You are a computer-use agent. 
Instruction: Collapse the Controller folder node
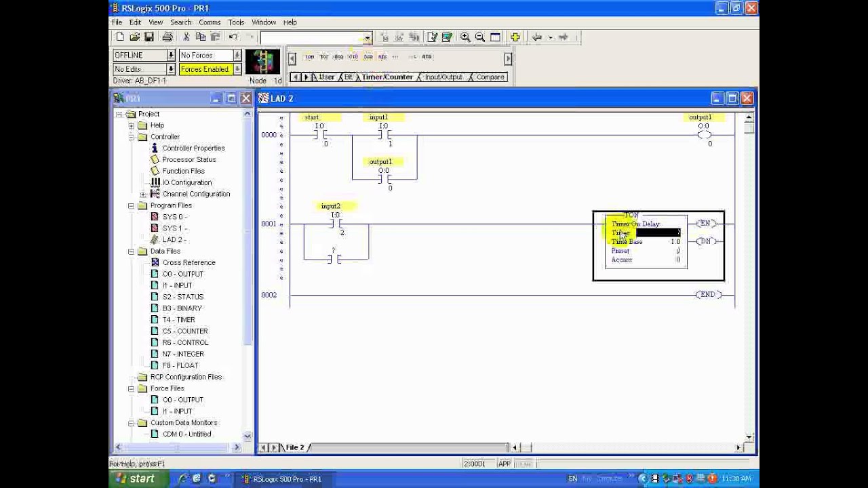point(132,137)
